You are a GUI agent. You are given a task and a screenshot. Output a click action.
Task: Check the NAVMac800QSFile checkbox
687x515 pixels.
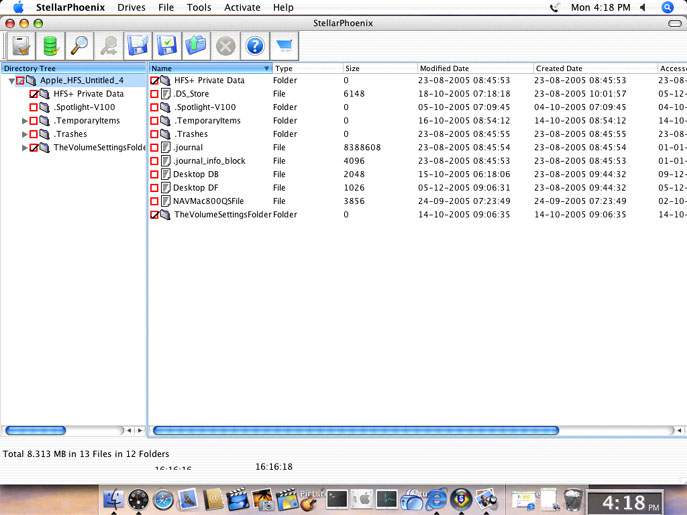(x=154, y=201)
